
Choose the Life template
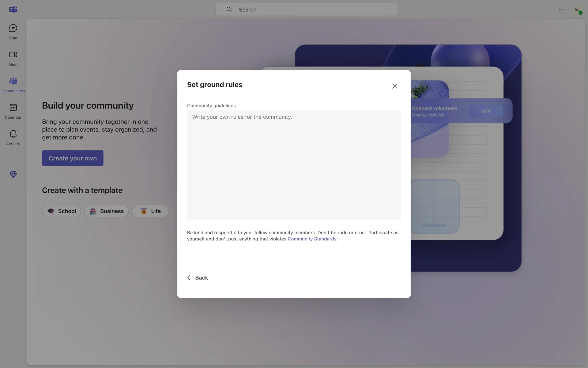click(x=150, y=211)
